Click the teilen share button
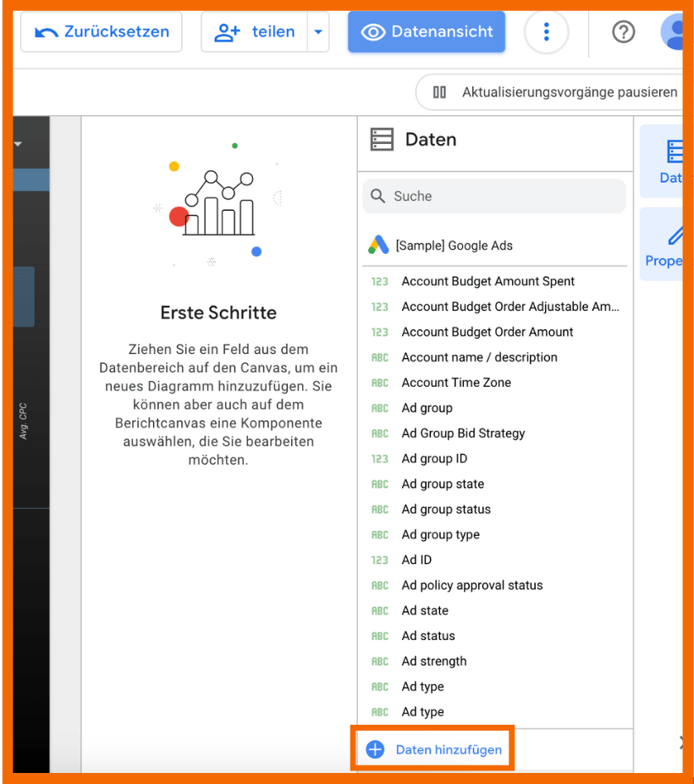The height and width of the screenshot is (784, 694). 255,32
